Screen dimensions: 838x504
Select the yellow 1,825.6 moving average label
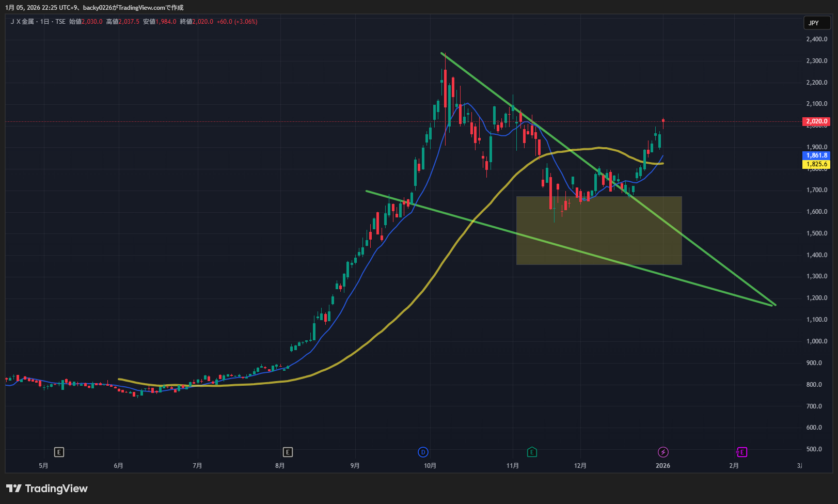pos(816,164)
